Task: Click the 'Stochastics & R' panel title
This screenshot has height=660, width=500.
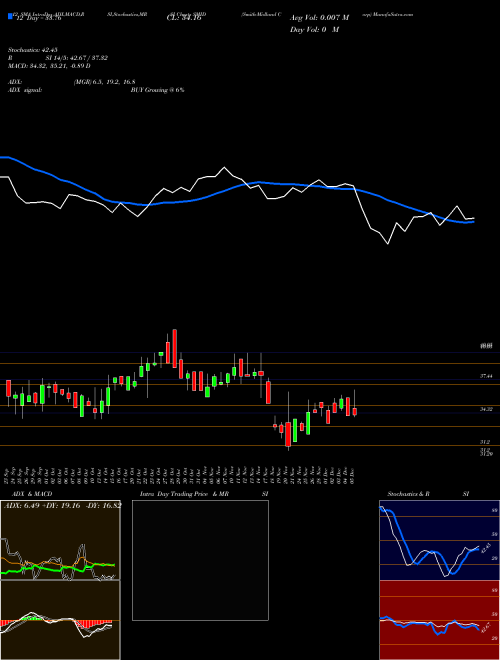Action: [x=409, y=494]
